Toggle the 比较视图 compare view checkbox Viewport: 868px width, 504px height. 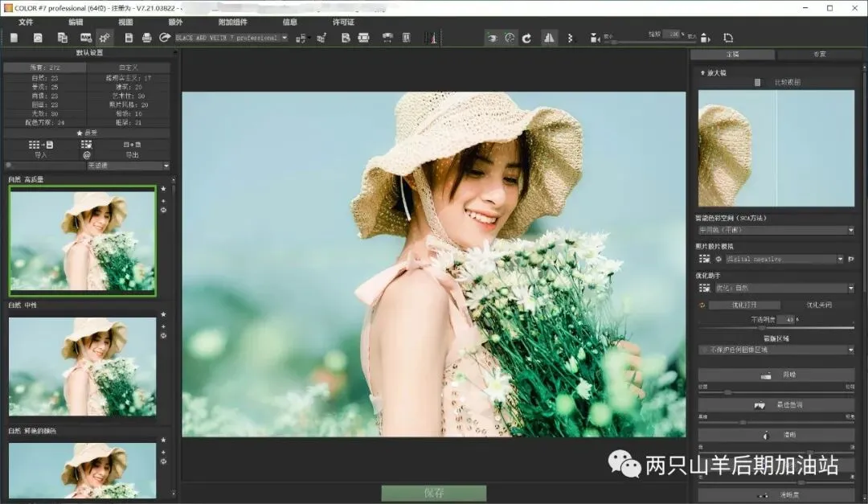coord(757,83)
